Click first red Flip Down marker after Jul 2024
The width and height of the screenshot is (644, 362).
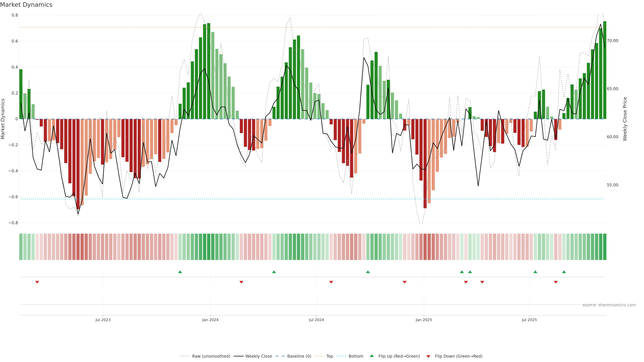pos(331,282)
